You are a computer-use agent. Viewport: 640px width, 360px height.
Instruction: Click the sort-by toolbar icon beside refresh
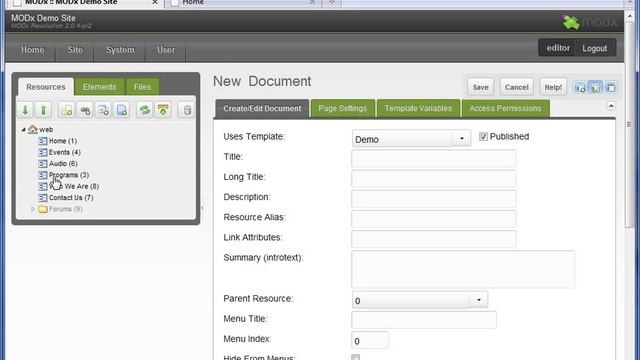pos(163,110)
